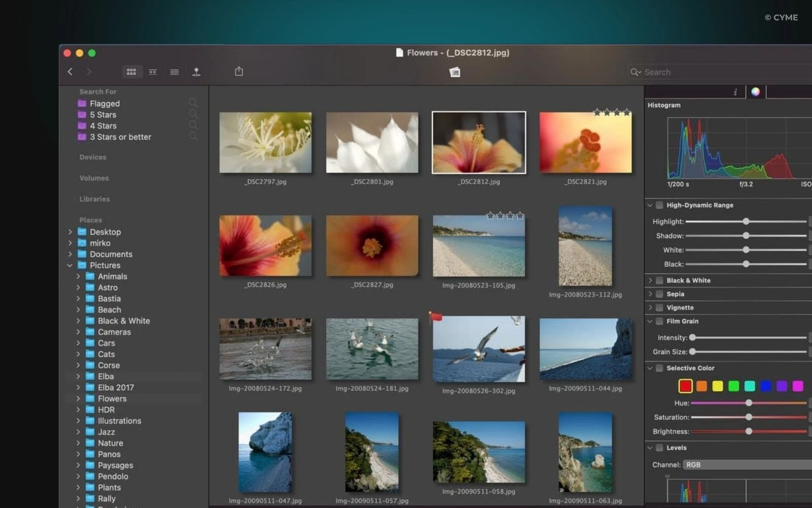Open the color adjustments tab icon
812x508 pixels.
(x=756, y=91)
